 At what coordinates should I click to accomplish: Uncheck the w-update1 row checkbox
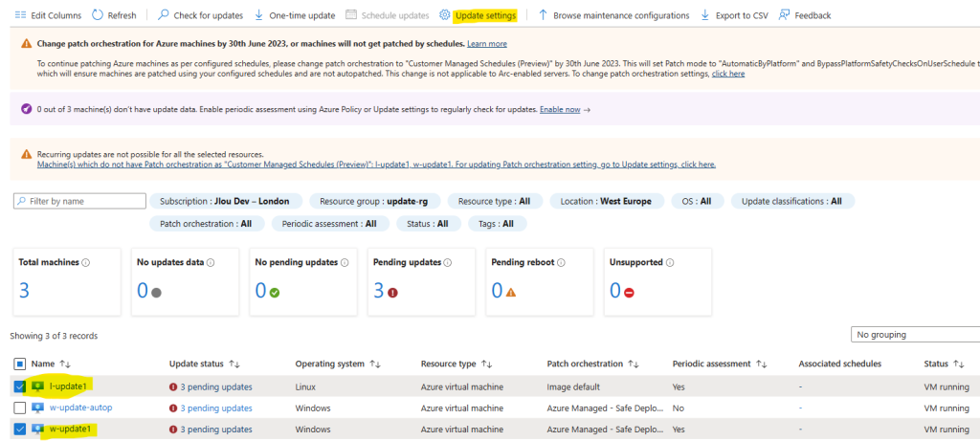19,430
